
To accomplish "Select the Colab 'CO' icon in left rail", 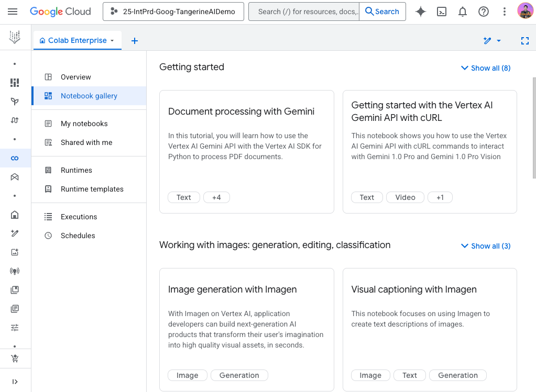I will coord(15,158).
